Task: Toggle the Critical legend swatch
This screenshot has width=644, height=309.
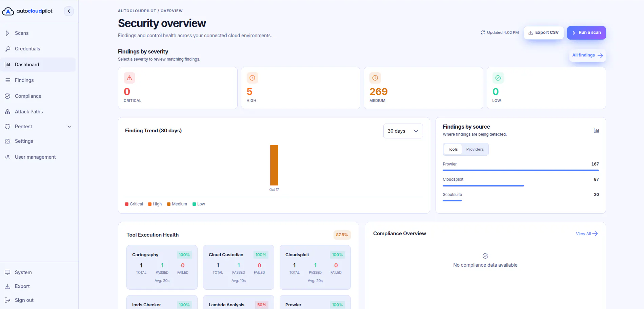Action: pos(127,204)
